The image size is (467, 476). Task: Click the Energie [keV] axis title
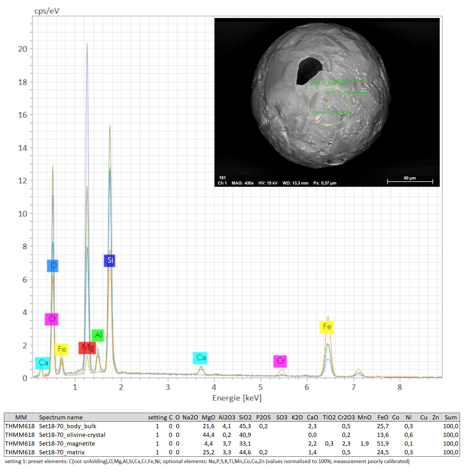coord(237,398)
